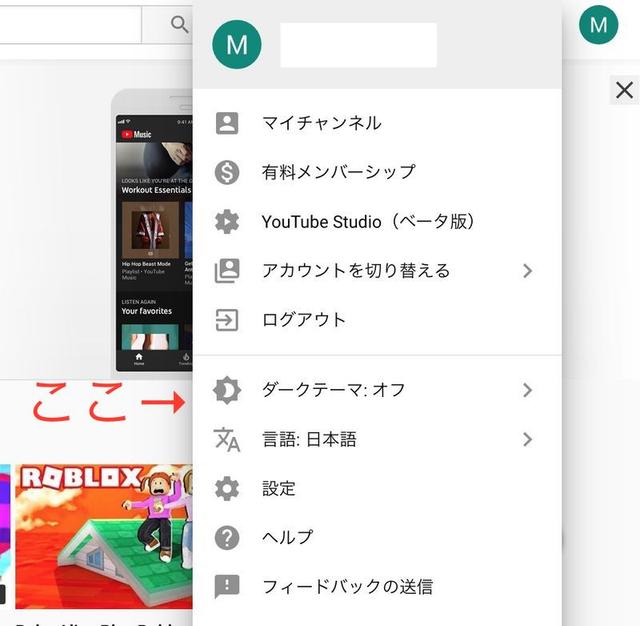This screenshot has height=626, width=640.
Task: Select ログアウト menu item
Action: (x=377, y=320)
